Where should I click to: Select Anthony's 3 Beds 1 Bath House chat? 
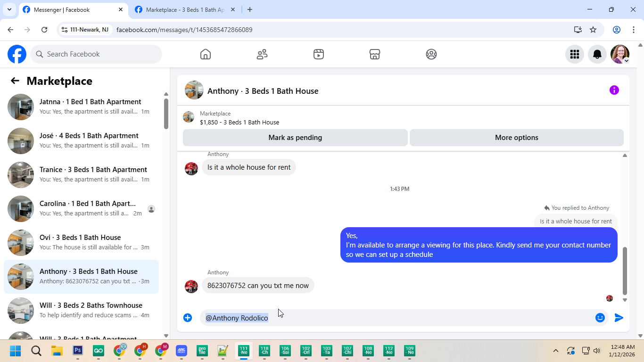[81, 277]
